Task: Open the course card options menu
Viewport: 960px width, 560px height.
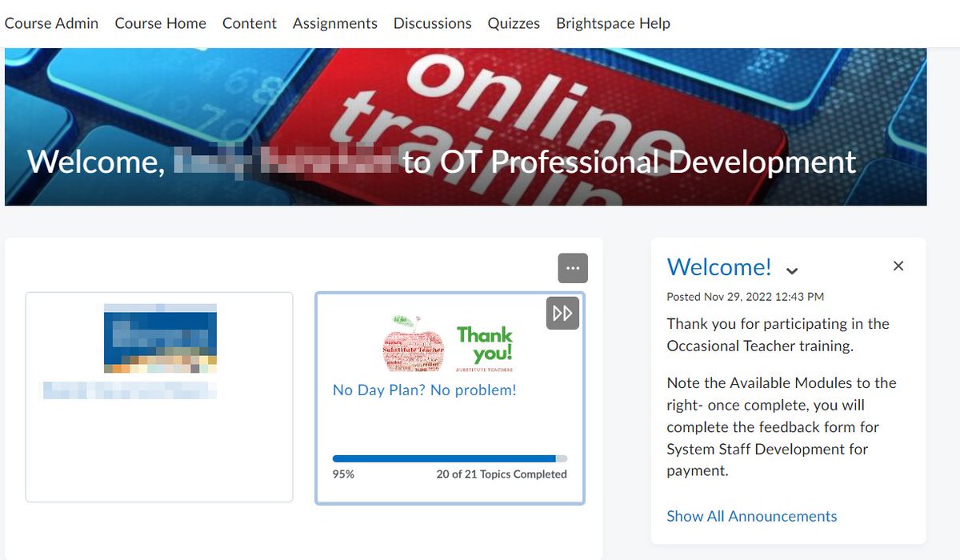Action: tap(573, 268)
